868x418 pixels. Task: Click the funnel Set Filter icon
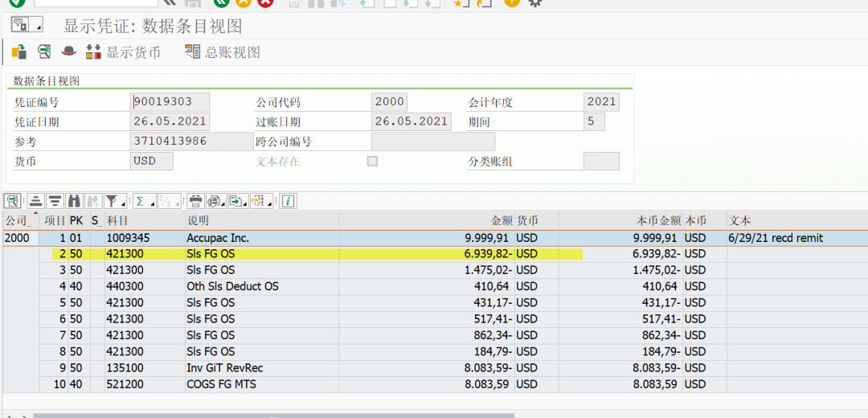click(112, 200)
